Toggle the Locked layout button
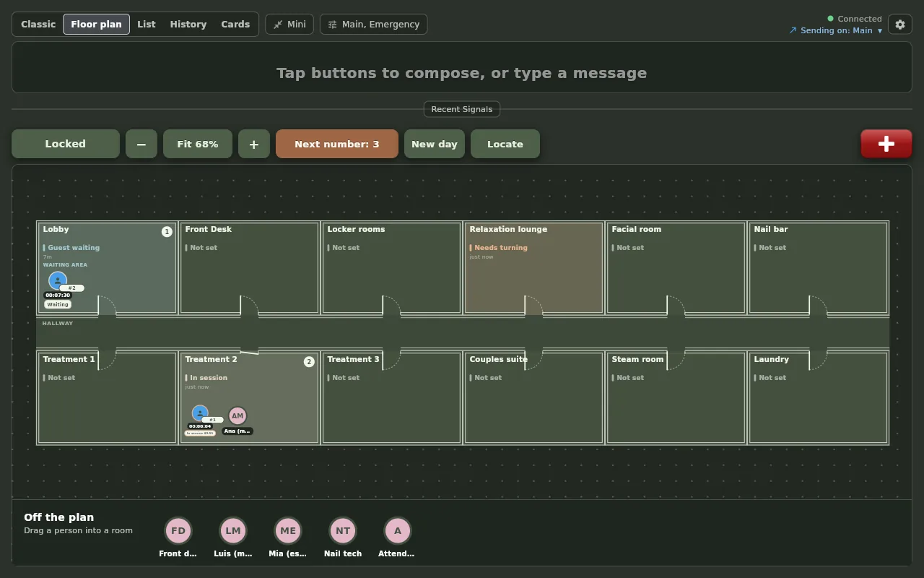924x578 pixels. [x=66, y=144]
